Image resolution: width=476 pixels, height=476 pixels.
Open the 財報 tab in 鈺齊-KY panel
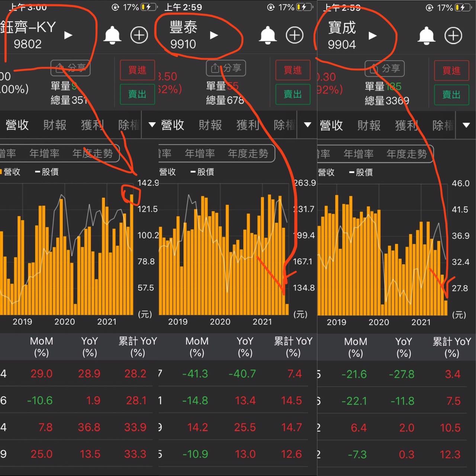[55, 125]
